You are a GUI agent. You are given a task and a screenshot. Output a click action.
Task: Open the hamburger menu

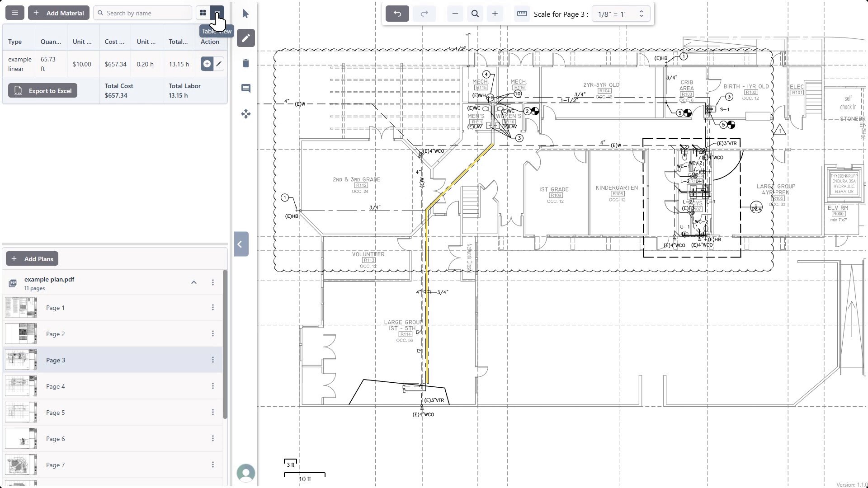(x=15, y=13)
